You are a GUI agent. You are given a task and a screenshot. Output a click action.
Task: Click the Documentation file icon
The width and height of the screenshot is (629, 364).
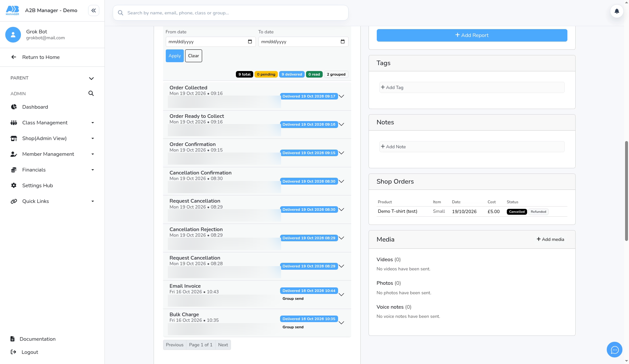pyautogui.click(x=12, y=339)
